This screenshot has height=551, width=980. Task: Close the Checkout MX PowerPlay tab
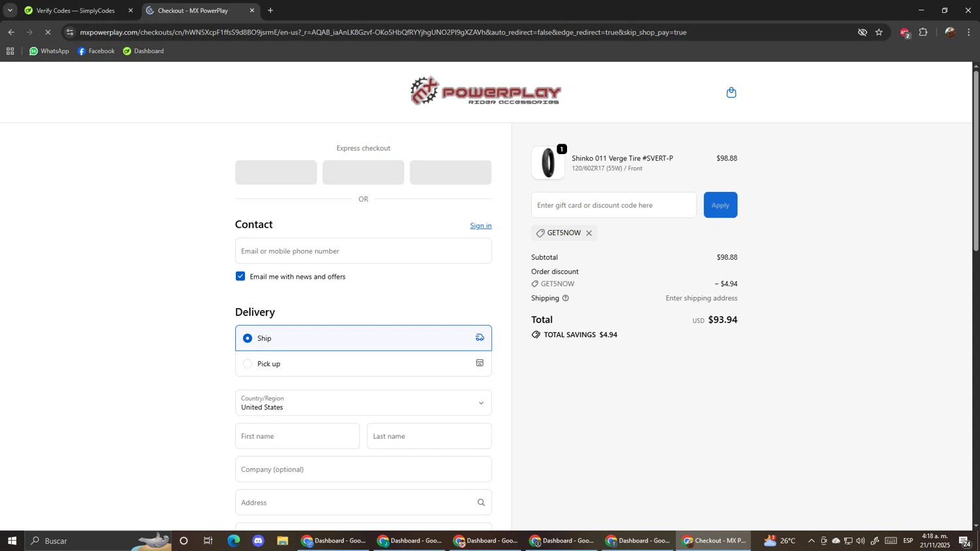point(252,10)
